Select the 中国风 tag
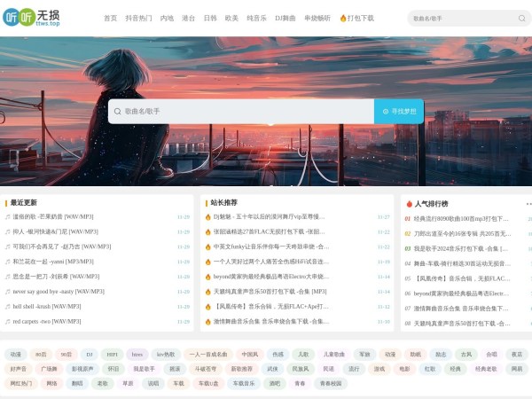532x399 pixels. [x=249, y=354]
